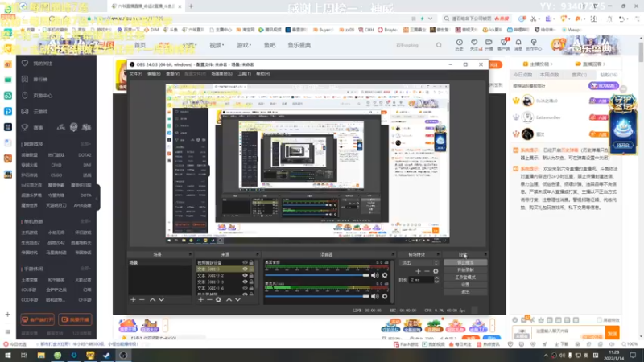Adjust the 时长 duration spinner arrows

coord(436,280)
